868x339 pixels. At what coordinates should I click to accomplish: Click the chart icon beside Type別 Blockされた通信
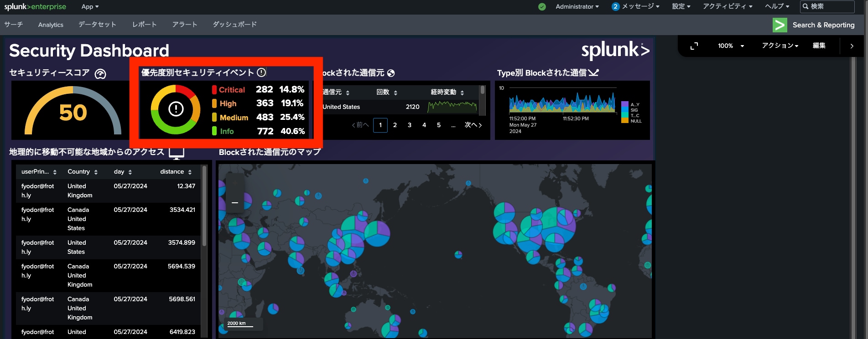point(593,72)
